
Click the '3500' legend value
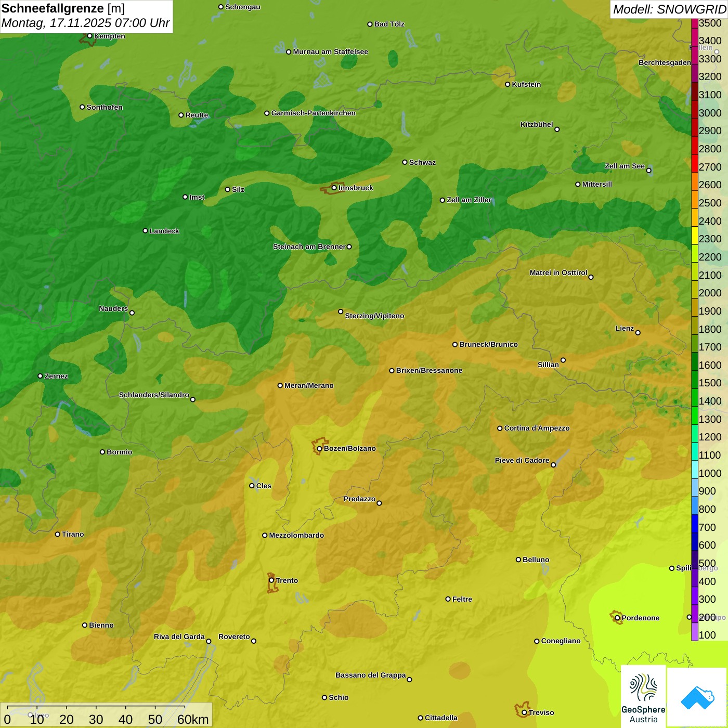tap(710, 23)
